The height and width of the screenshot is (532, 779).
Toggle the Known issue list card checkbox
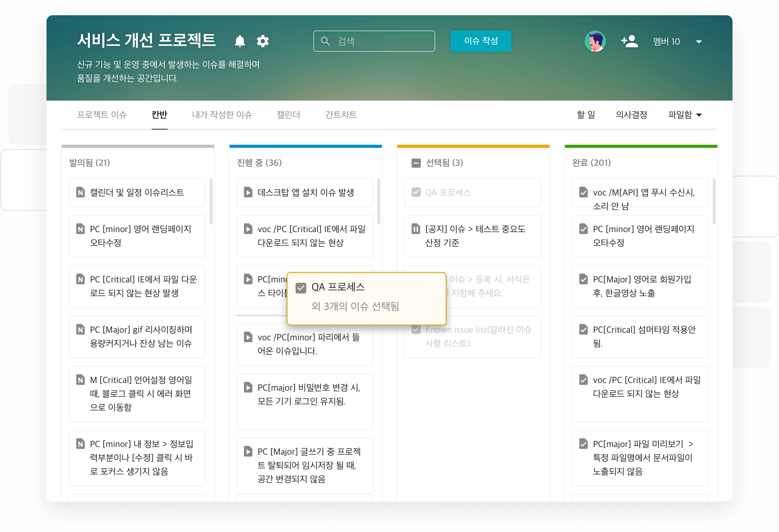coord(416,330)
